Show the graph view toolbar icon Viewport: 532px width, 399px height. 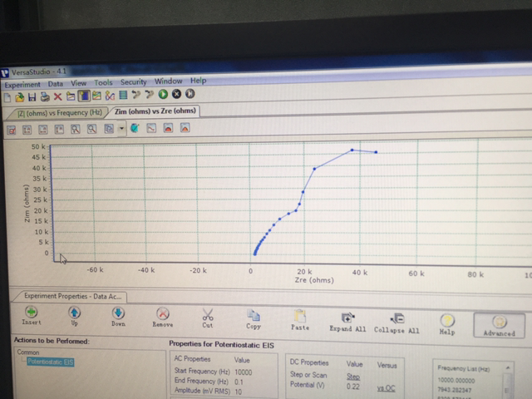96,96
